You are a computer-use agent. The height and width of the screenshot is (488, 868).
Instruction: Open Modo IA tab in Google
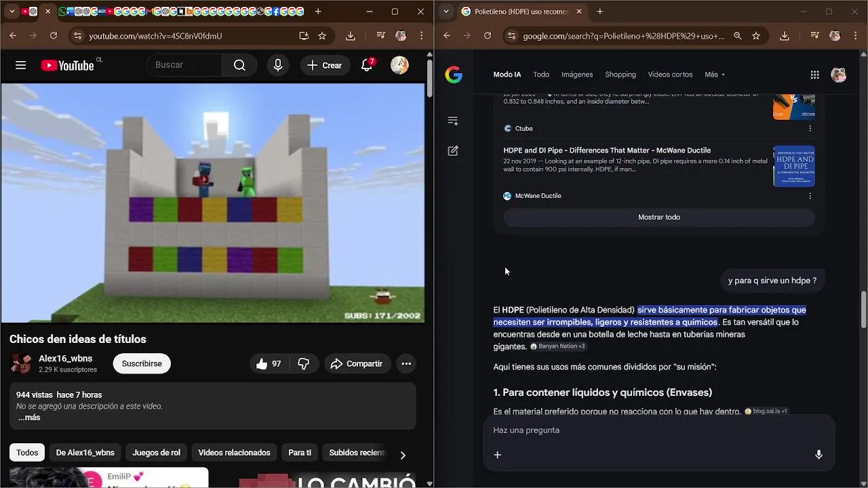click(x=507, y=75)
